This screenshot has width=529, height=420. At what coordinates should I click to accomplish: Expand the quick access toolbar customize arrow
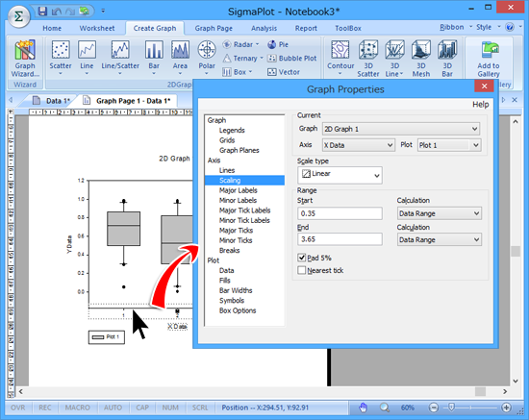[103, 12]
